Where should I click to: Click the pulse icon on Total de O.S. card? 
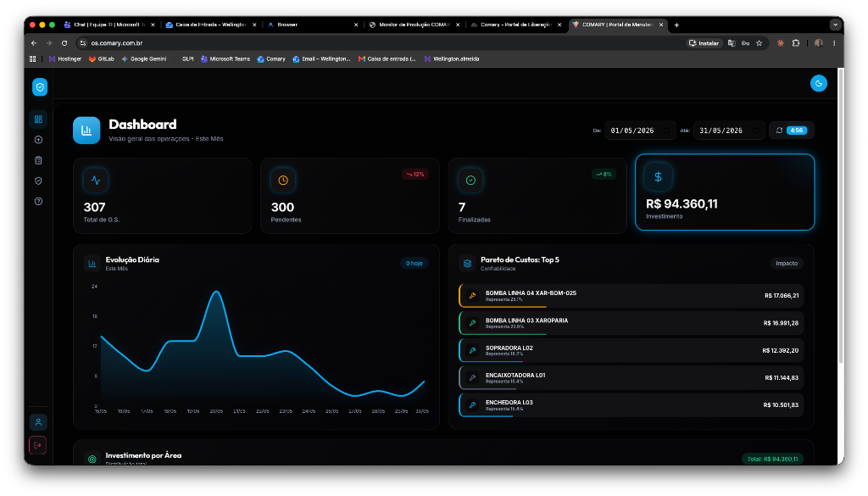coord(96,180)
